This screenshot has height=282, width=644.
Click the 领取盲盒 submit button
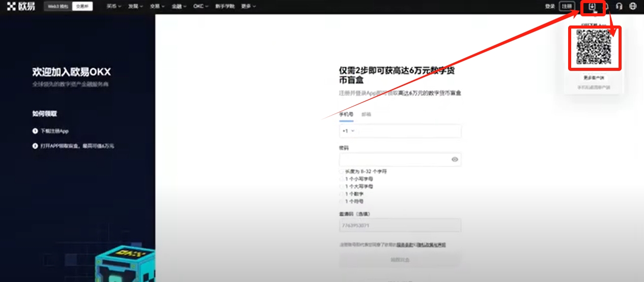[400, 260]
